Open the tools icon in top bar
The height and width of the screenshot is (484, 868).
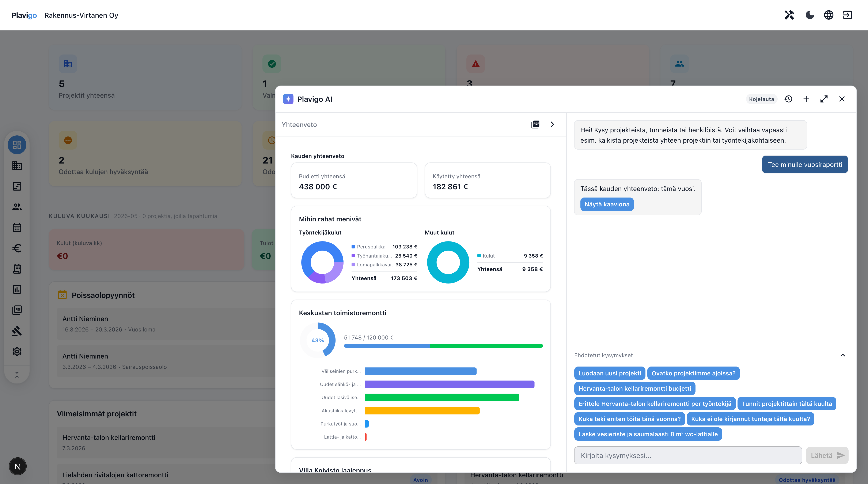(x=789, y=15)
